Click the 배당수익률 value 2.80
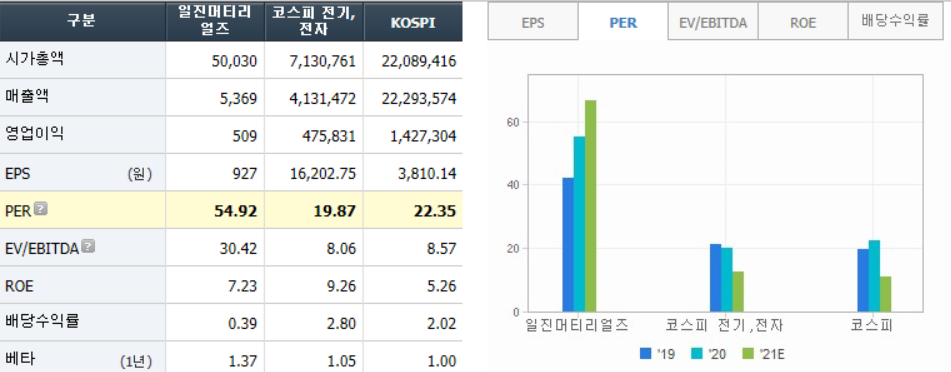The image size is (951, 372). (340, 323)
